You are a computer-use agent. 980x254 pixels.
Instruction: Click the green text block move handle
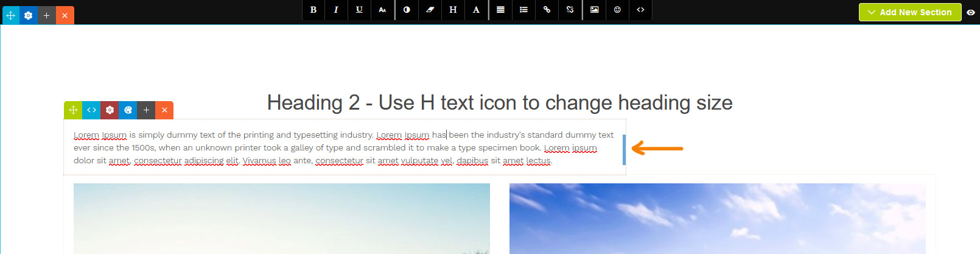click(x=73, y=110)
